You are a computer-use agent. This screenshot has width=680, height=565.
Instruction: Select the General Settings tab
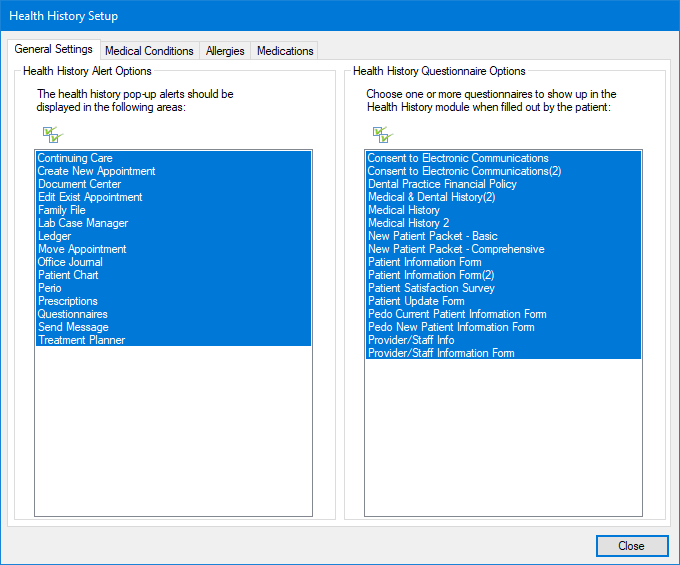[x=54, y=50]
